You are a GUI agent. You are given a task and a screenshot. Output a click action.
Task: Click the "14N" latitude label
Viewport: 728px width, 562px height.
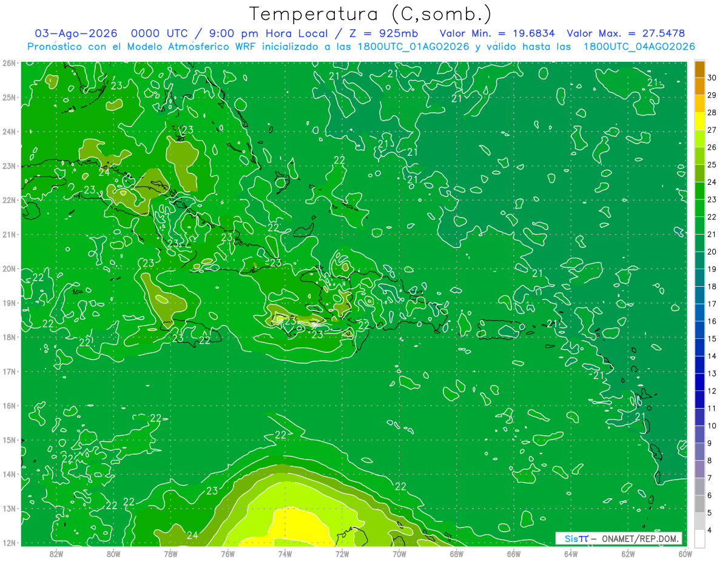[x=9, y=474]
